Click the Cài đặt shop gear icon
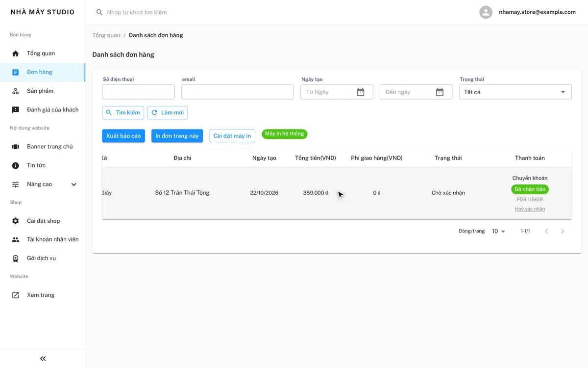 coord(16,221)
